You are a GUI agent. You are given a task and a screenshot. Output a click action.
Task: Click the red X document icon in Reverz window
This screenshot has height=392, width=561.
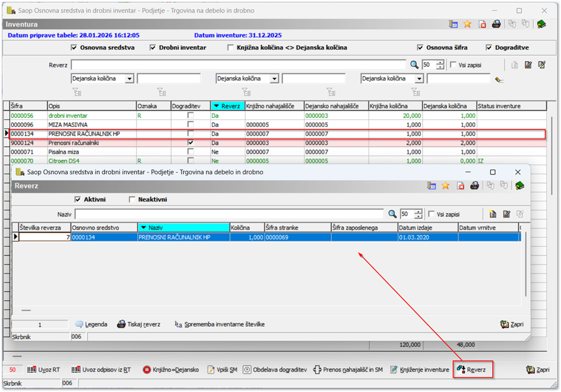[x=461, y=186]
